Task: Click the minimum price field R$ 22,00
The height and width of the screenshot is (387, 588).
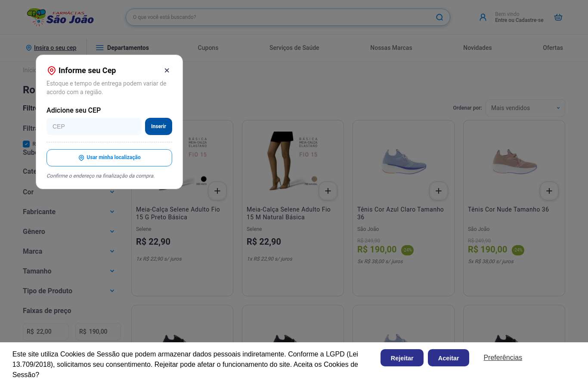Action: pos(46,332)
